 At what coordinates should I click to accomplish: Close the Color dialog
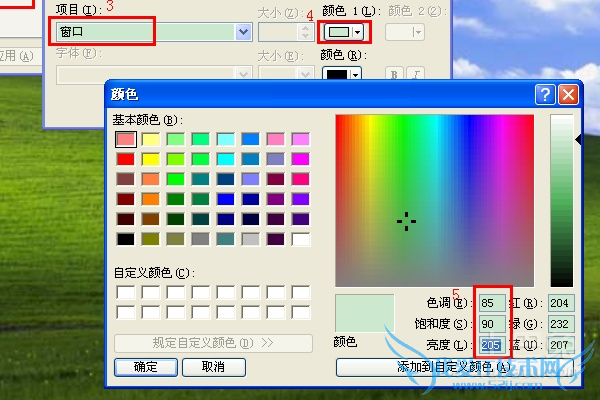tap(568, 94)
